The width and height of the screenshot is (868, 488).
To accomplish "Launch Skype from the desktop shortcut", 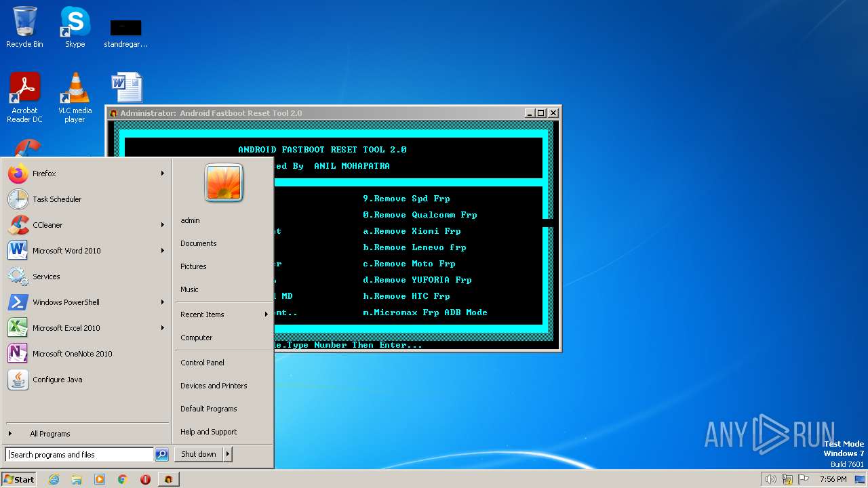I will [75, 27].
